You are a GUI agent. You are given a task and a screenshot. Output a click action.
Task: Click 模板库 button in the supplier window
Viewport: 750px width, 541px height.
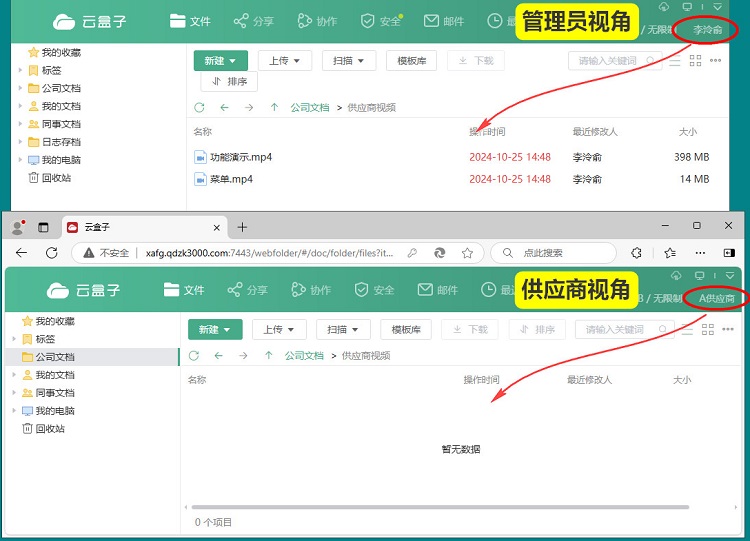[x=406, y=330]
